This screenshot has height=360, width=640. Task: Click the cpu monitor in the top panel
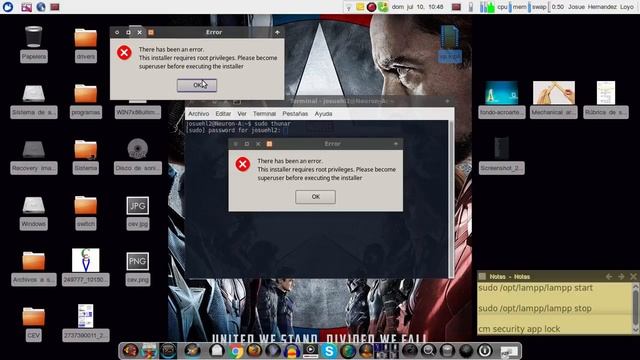pyautogui.click(x=502, y=7)
